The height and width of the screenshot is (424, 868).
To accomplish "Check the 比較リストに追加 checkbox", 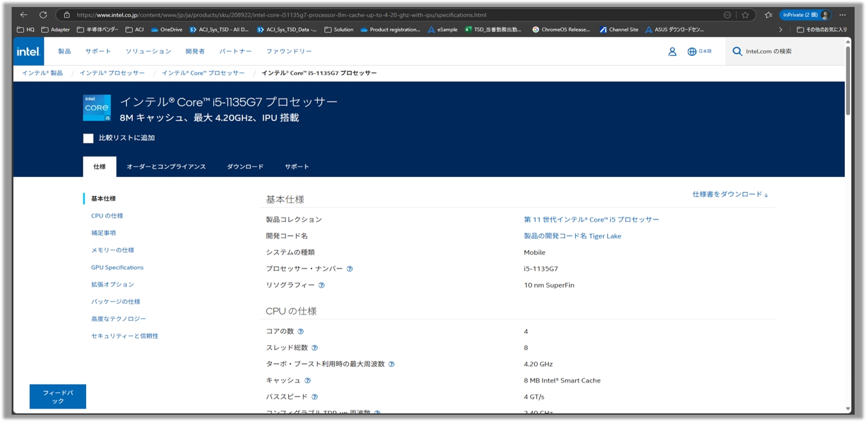I will [88, 139].
